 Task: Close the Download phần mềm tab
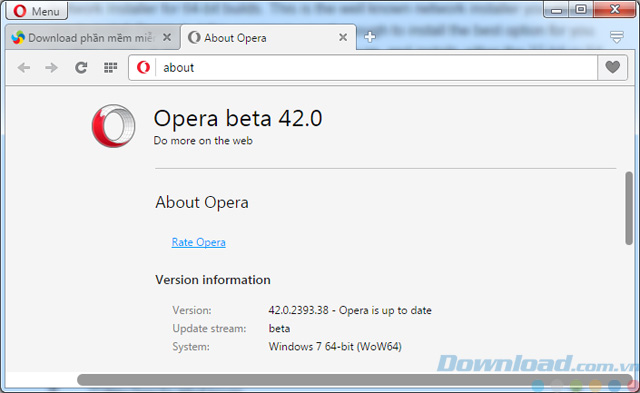167,38
